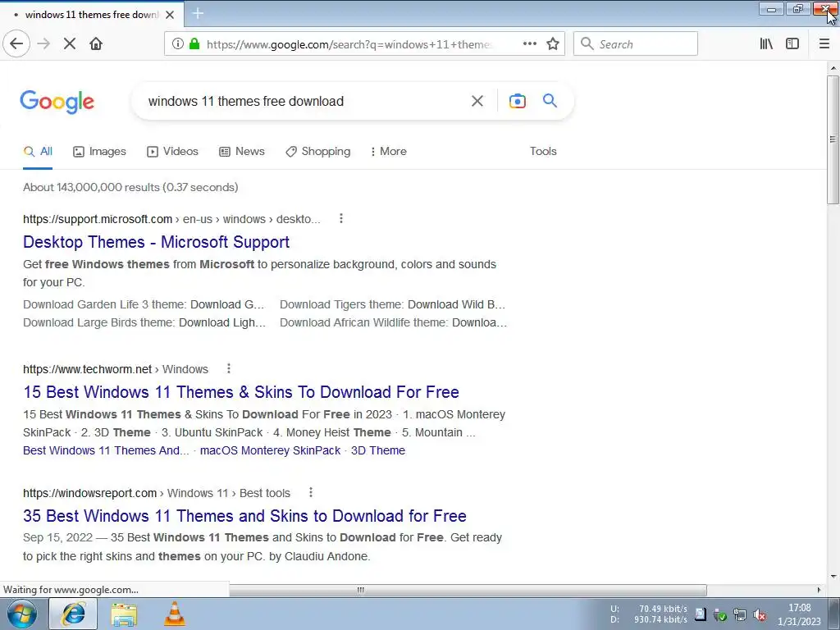This screenshot has height=630, width=840.
Task: Launch Internet Explorer from taskbar
Action: tap(73, 614)
